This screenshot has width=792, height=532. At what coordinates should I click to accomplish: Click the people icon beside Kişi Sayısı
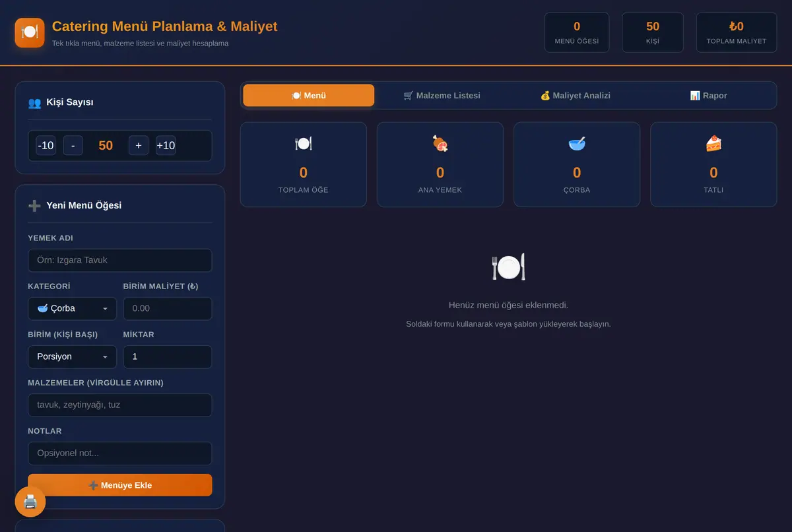(x=34, y=103)
